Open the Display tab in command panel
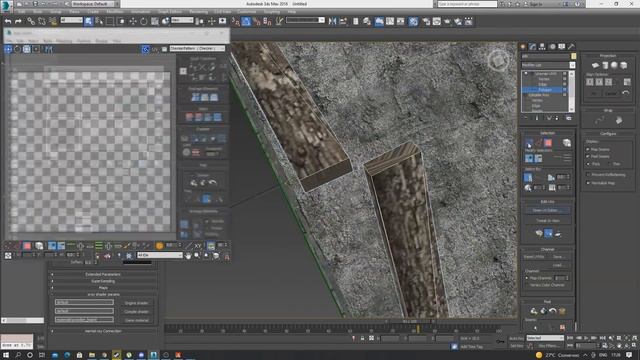 tap(562, 47)
